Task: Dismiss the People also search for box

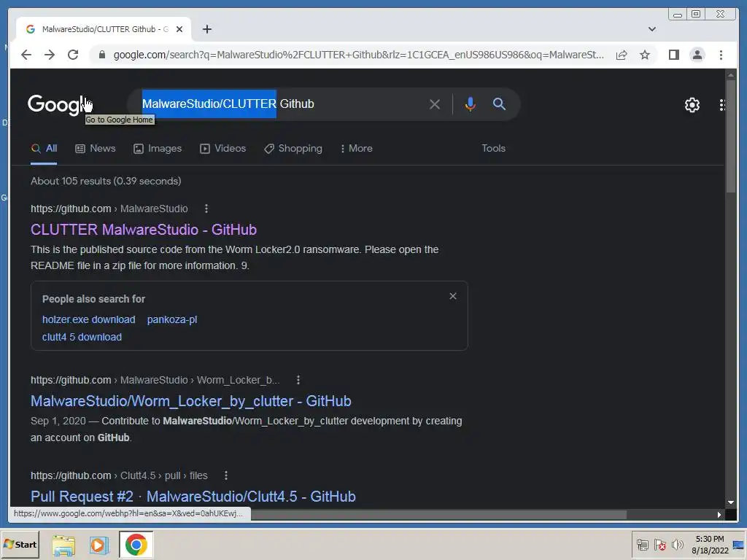Action: (x=452, y=296)
